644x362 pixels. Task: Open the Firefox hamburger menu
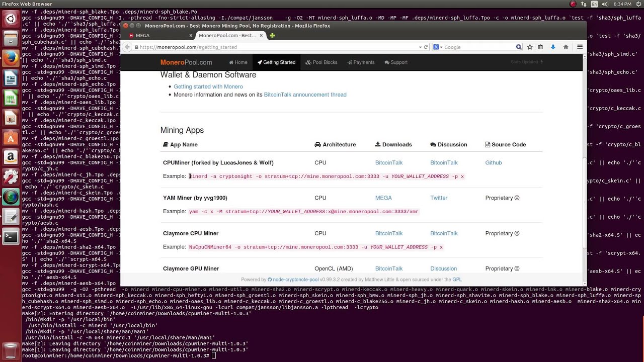tap(580, 47)
